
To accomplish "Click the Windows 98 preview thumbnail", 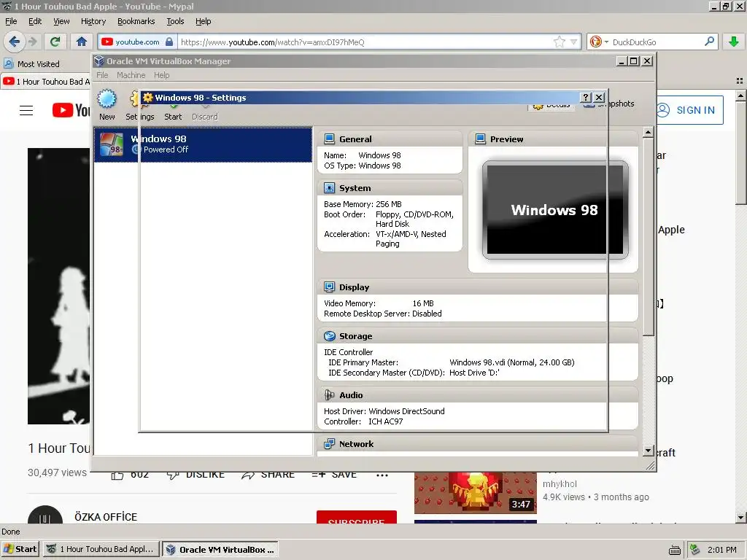I will (x=555, y=210).
